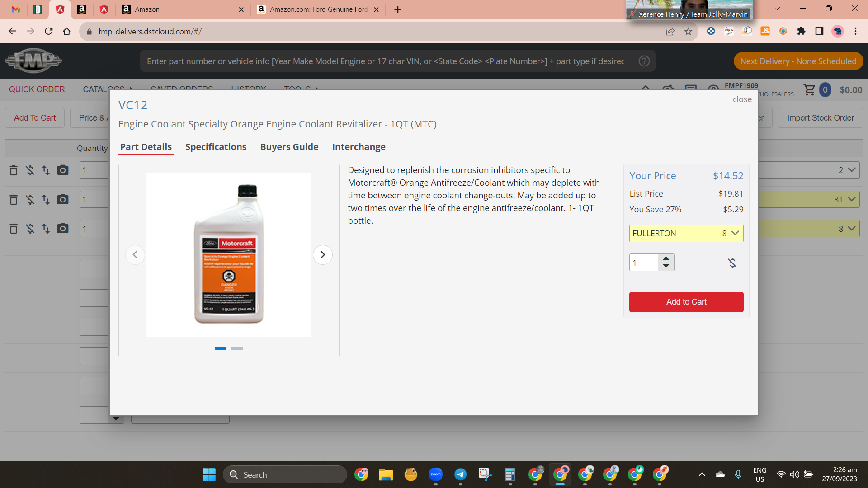Reload the current page

click(x=49, y=31)
